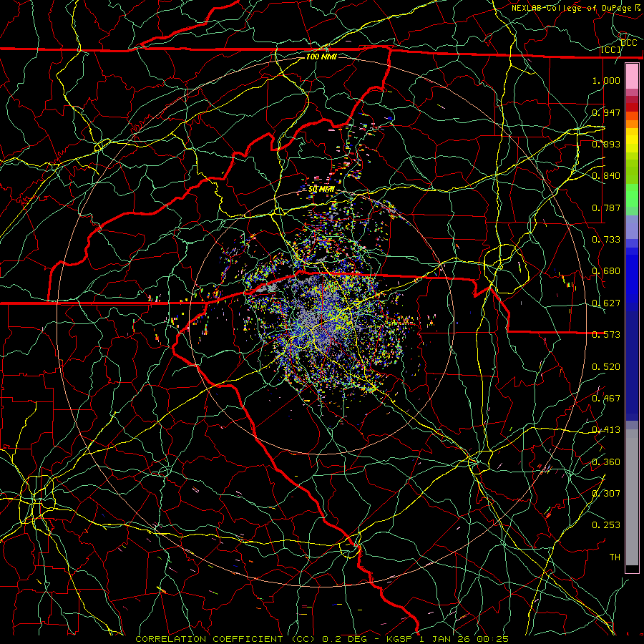
Task: Click the DCC product label at top right
Action: tap(628, 43)
